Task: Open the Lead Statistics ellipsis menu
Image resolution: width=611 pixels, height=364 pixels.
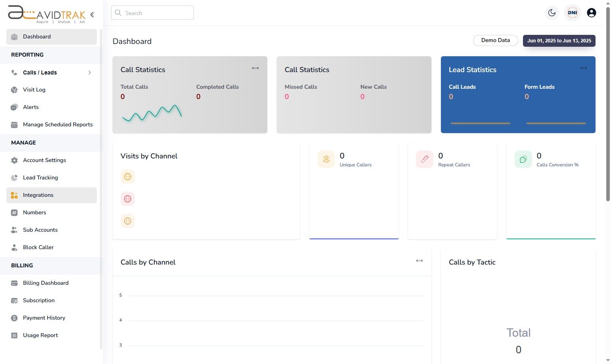Action: click(x=583, y=68)
